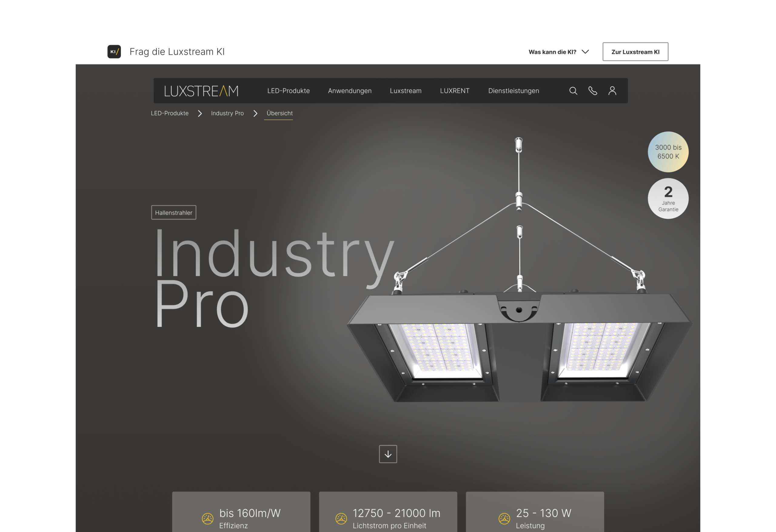Open the Anwendungen menu
The height and width of the screenshot is (532, 776).
(x=350, y=91)
